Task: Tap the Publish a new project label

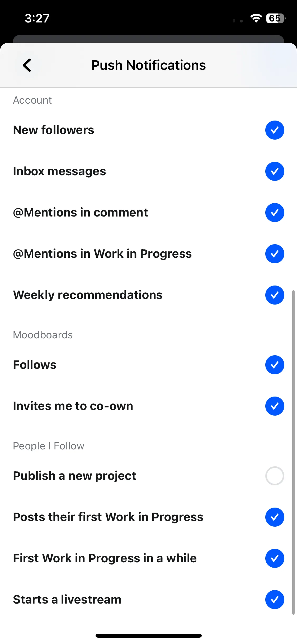Action: (x=74, y=476)
